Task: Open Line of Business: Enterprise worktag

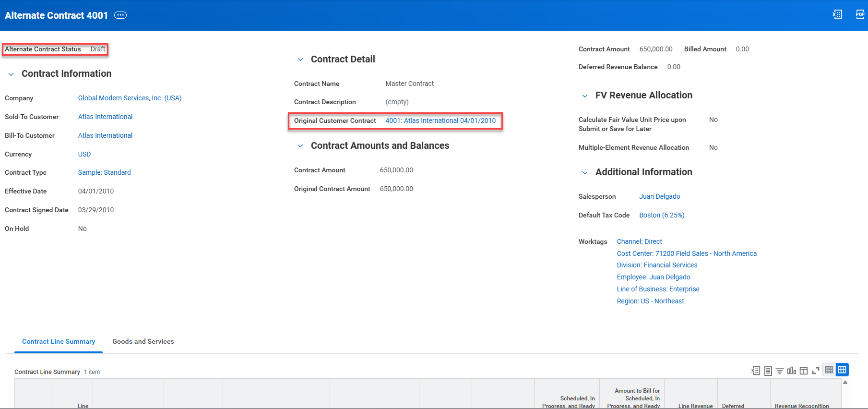Action: tap(658, 289)
